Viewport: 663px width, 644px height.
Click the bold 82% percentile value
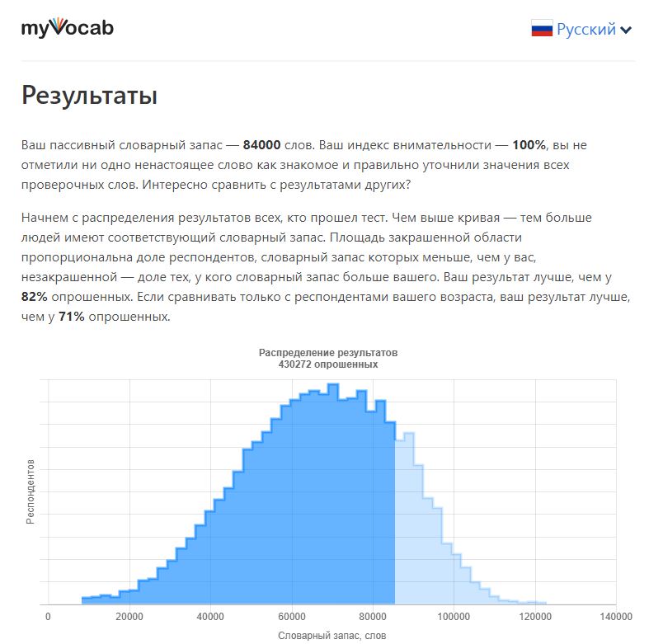coord(35,296)
